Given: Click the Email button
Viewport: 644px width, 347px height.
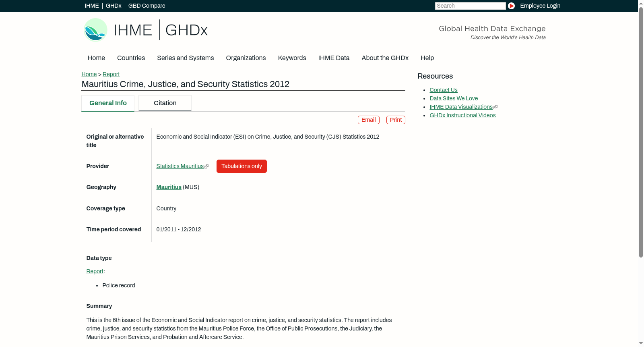Looking at the screenshot, I should [x=369, y=120].
